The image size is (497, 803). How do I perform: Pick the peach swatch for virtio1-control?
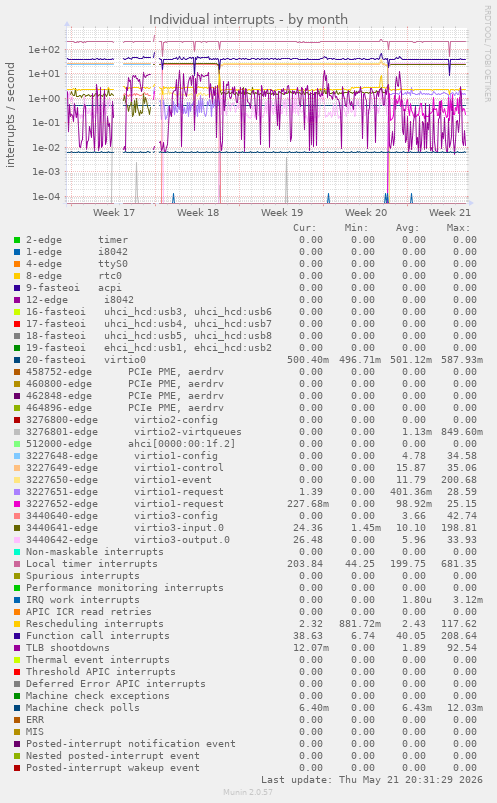click(x=17, y=468)
